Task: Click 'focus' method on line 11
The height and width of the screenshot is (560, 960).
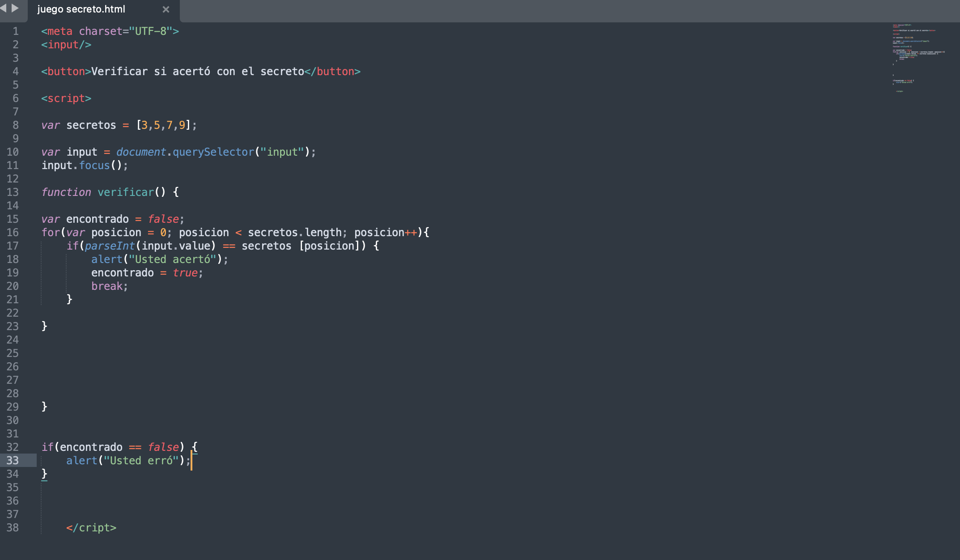Action: tap(94, 165)
